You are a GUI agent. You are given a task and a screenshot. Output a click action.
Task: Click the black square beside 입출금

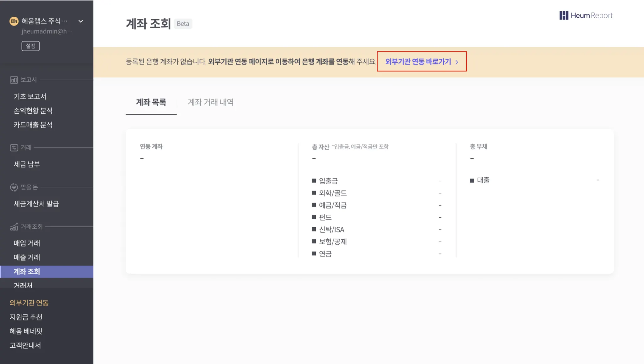(x=314, y=181)
